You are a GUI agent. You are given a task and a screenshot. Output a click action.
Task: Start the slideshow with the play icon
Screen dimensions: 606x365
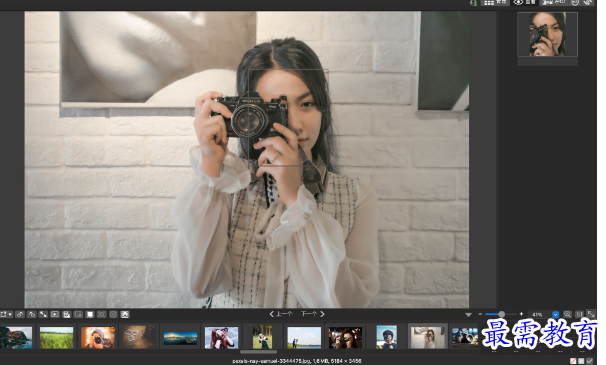(55, 314)
